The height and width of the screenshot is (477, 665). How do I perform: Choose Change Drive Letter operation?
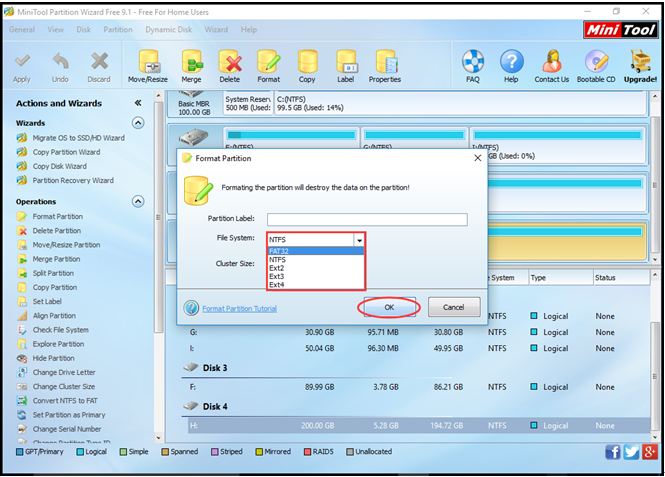tap(64, 372)
